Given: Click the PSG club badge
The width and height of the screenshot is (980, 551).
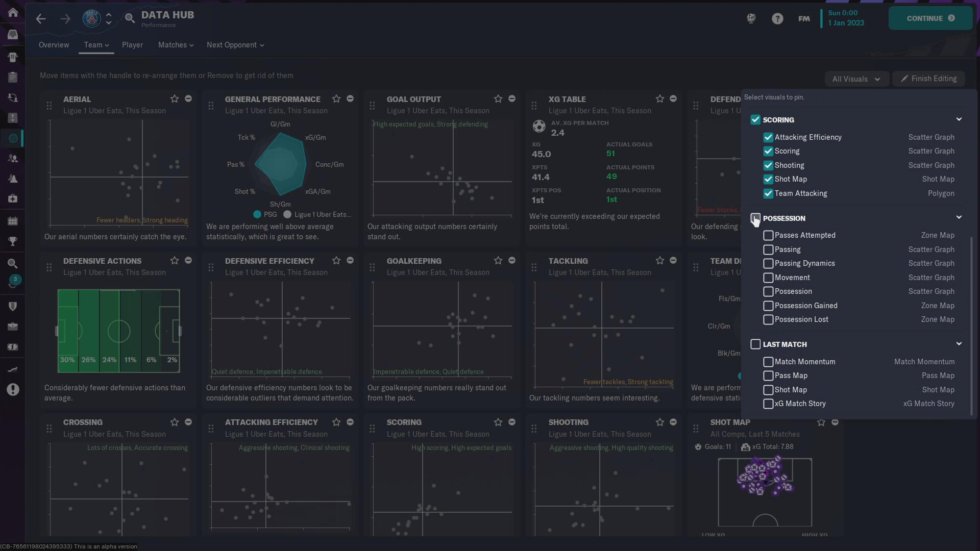Looking at the screenshot, I should (92, 19).
